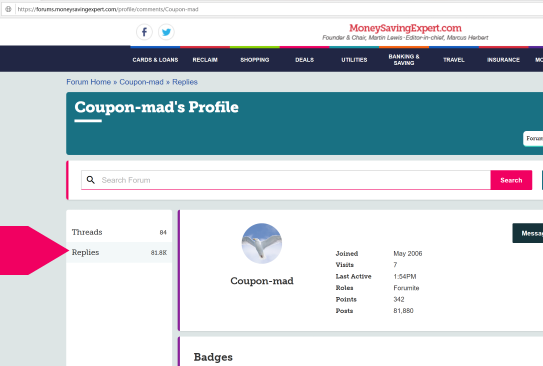The image size is (543, 366).
Task: Open the Reclaim menu
Action: (205, 60)
